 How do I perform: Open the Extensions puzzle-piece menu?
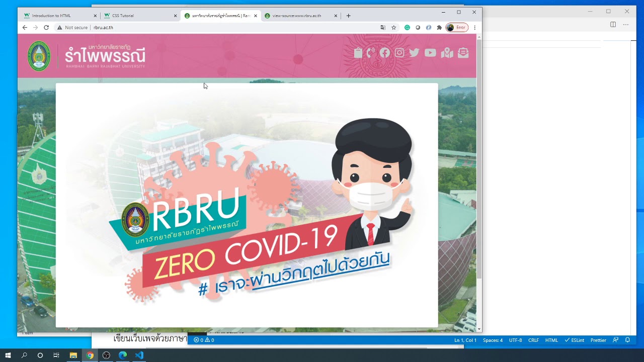(x=439, y=28)
